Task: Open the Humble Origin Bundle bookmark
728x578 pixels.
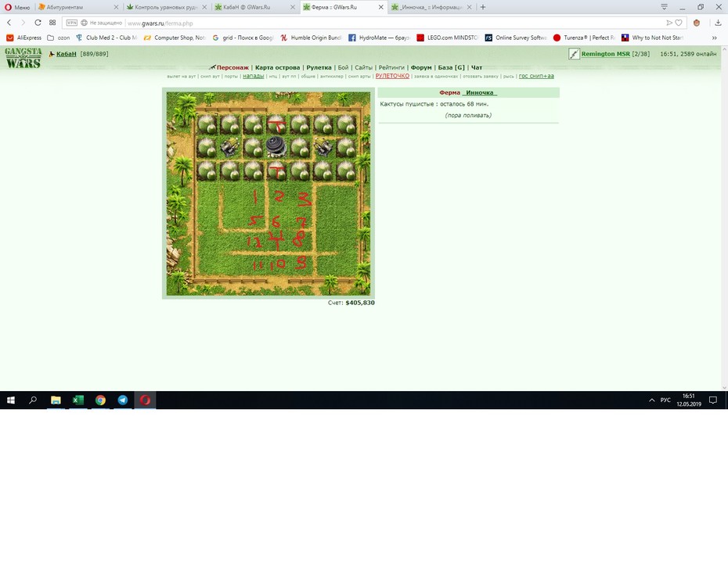Action: tap(311, 38)
